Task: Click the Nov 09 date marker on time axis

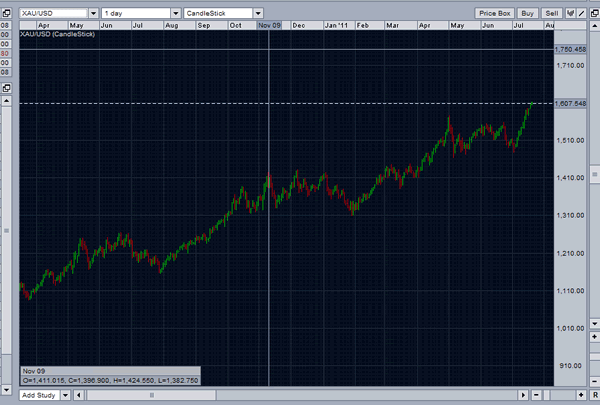Action: [269, 23]
